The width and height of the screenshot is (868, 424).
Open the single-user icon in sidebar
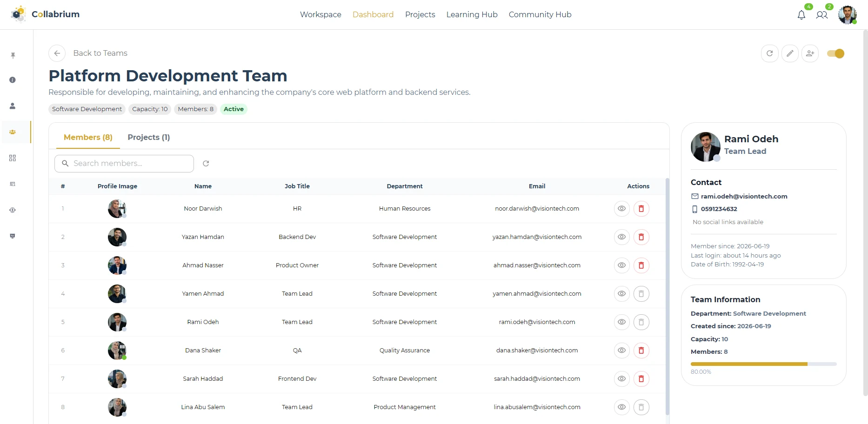[13, 106]
